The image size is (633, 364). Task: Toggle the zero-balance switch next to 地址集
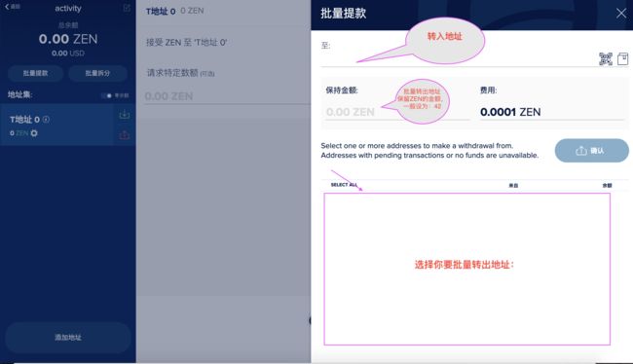click(107, 95)
